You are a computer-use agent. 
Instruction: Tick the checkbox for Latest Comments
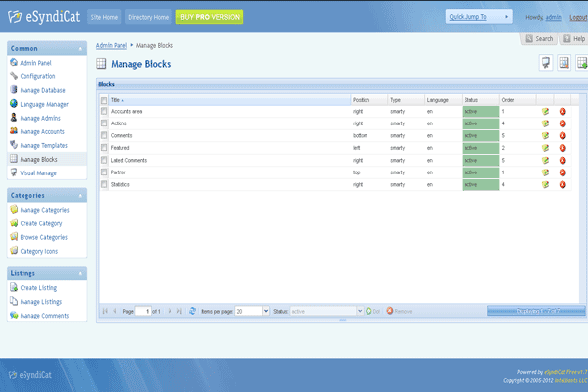[x=104, y=160]
